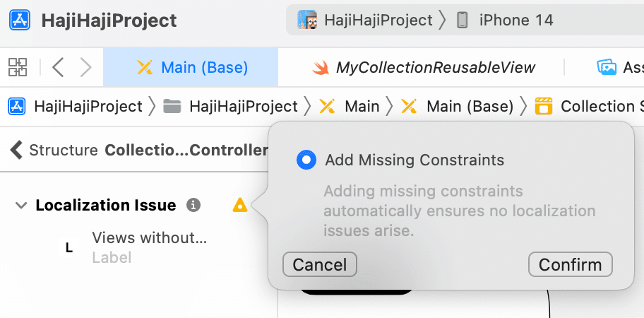The image size is (644, 318).
Task: Open the MyCollectionReusableView tab
Action: [x=424, y=67]
